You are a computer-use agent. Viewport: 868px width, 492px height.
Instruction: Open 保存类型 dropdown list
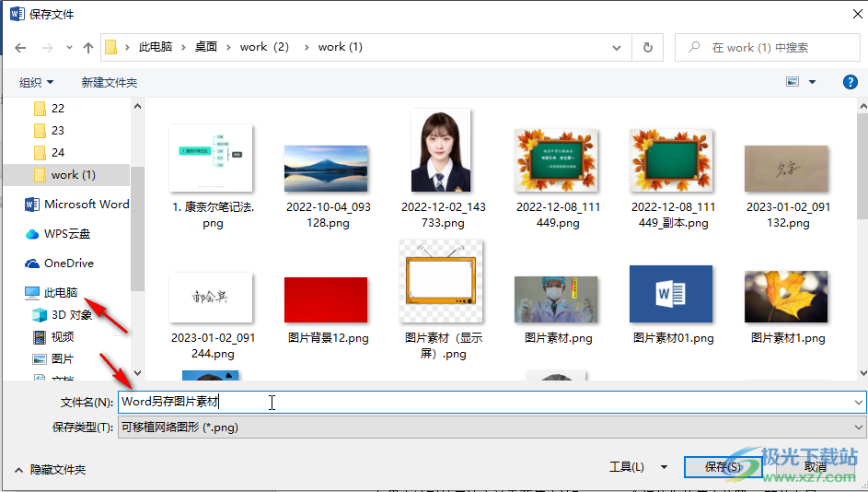(x=492, y=428)
